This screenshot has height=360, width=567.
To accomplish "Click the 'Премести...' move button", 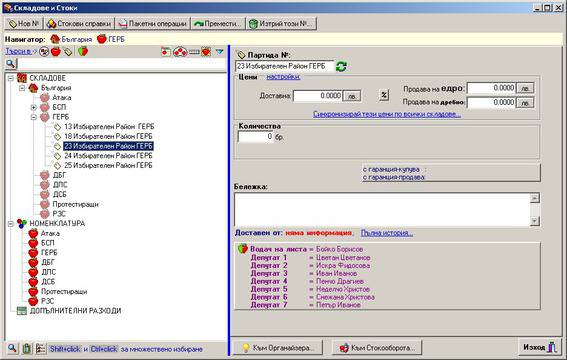I will pyautogui.click(x=218, y=23).
